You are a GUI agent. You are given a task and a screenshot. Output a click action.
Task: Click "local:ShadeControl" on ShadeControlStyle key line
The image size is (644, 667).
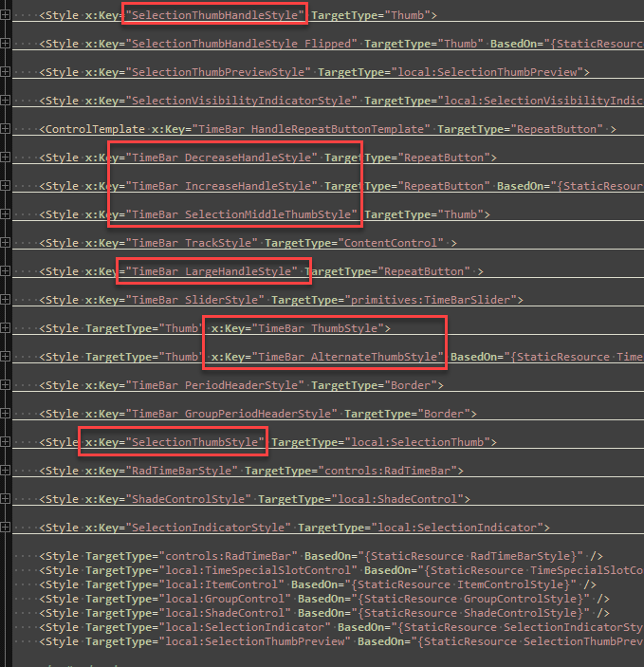tap(397, 500)
